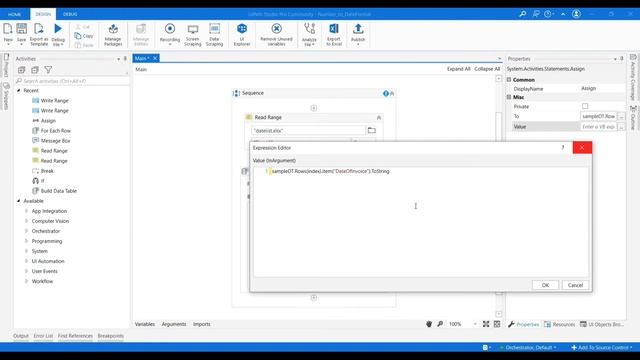Click collapse all icon in Activities panel

(x=35, y=70)
